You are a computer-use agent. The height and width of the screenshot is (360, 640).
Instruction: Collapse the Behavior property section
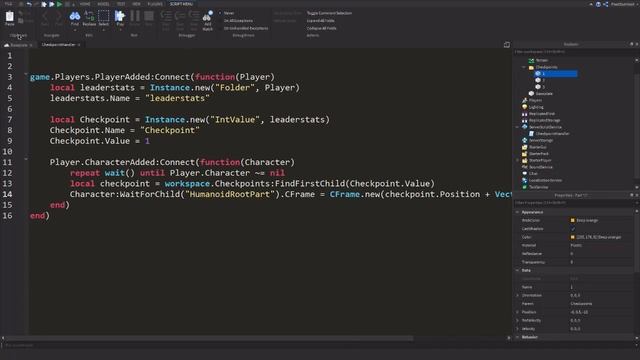[518, 337]
